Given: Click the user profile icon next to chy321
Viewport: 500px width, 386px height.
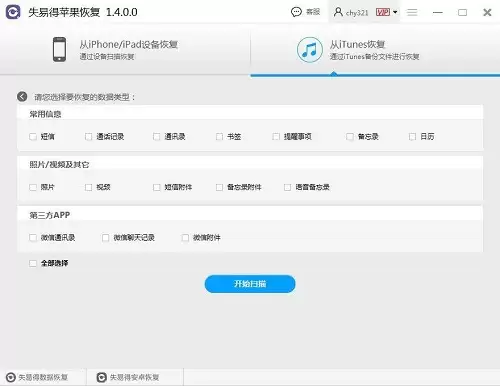Looking at the screenshot, I should tap(338, 12).
